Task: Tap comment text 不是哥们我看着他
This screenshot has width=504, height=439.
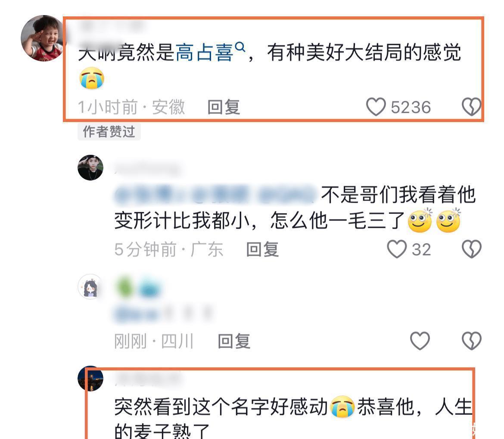Action: 398,194
